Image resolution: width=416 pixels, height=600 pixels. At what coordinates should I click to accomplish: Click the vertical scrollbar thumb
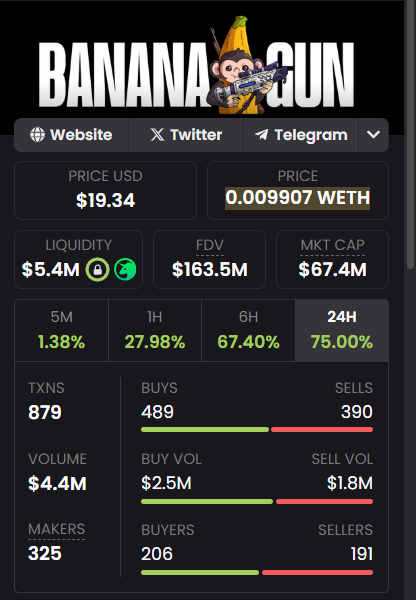pyautogui.click(x=410, y=134)
